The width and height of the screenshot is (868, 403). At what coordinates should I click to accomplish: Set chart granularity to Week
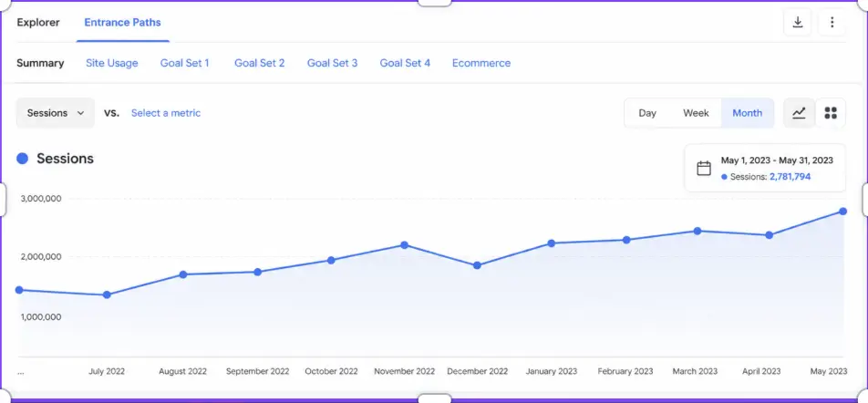(x=696, y=113)
